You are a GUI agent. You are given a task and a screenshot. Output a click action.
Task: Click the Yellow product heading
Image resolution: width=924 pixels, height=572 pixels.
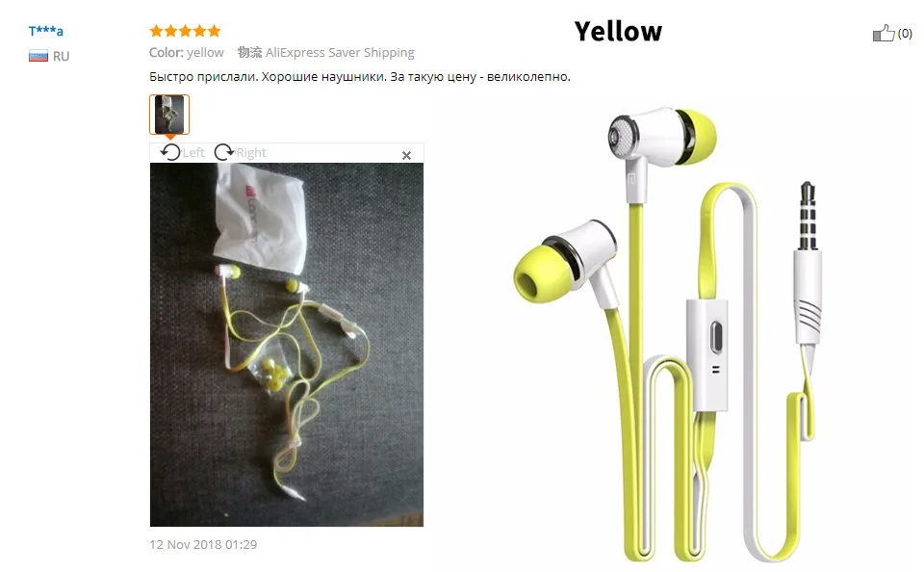618,31
